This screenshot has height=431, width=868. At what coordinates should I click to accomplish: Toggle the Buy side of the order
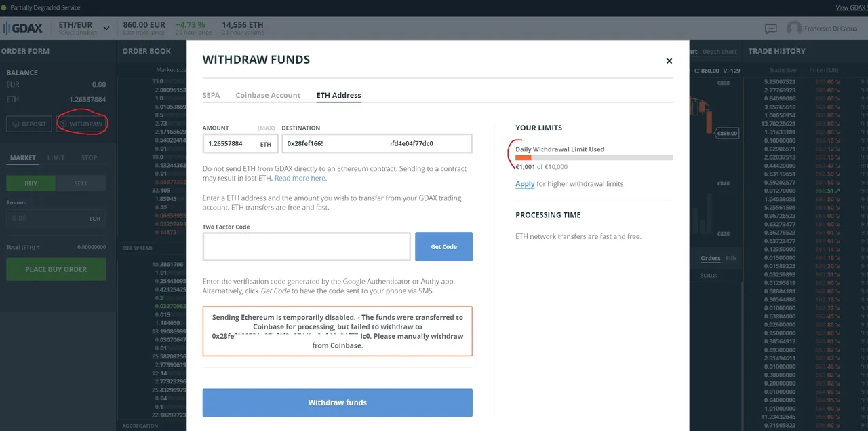31,183
